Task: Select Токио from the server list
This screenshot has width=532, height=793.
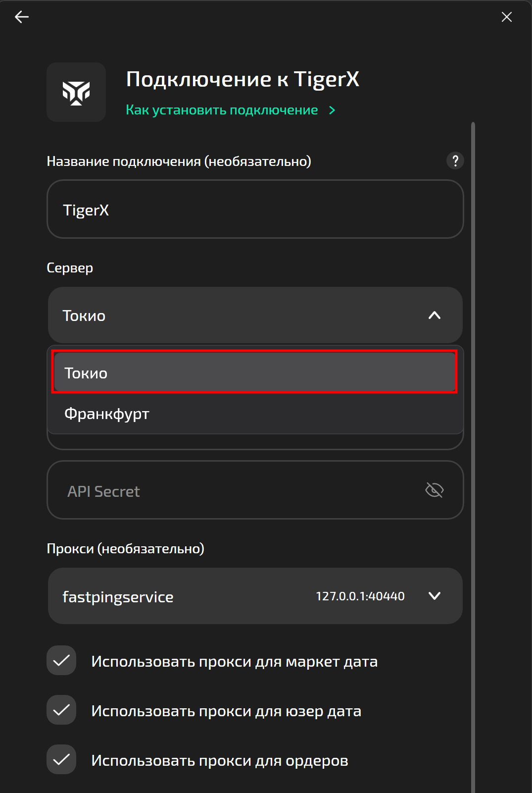Action: [254, 372]
